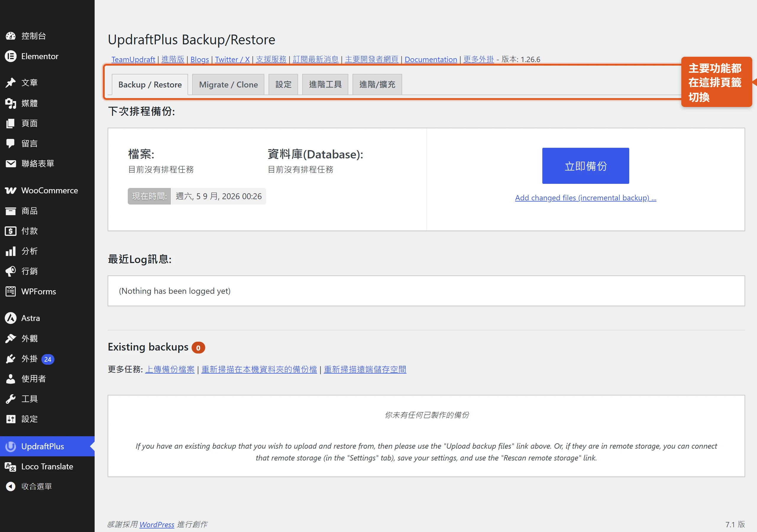Click the 7.1 版 version text
This screenshot has width=757, height=532.
point(735,524)
